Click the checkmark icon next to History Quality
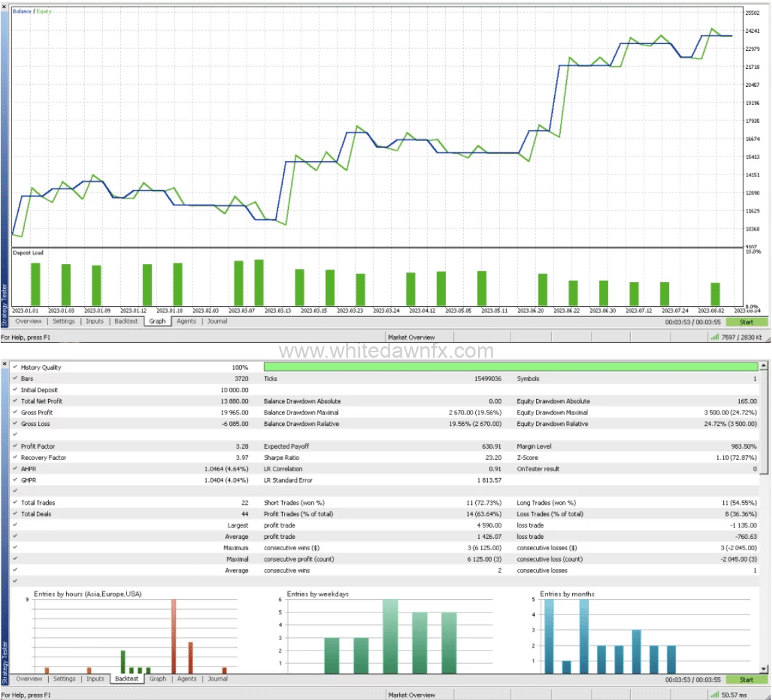772x700 pixels. (15, 367)
